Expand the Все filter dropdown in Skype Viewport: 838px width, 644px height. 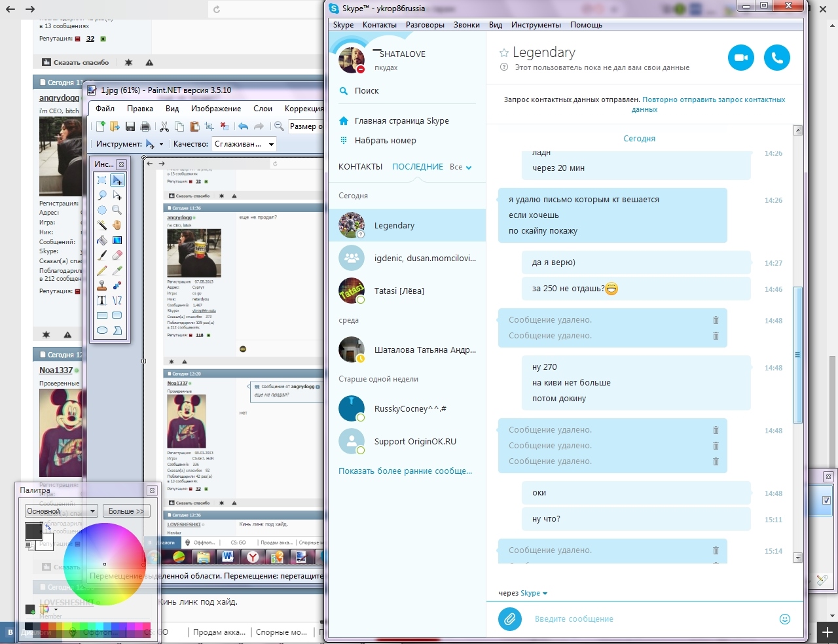tap(461, 167)
